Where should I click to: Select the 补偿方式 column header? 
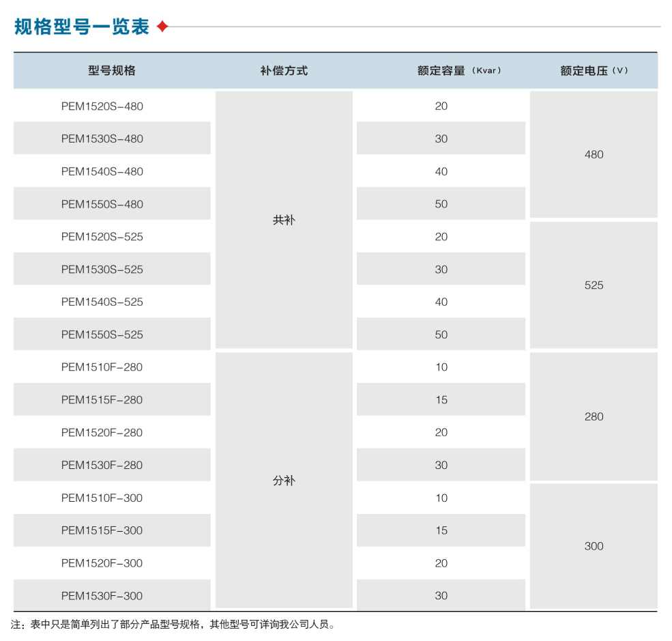pyautogui.click(x=284, y=70)
